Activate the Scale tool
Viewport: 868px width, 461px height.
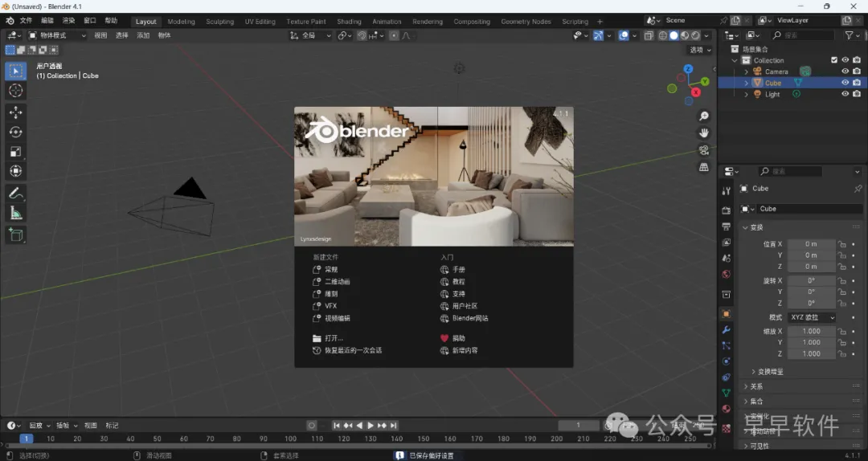click(x=15, y=152)
